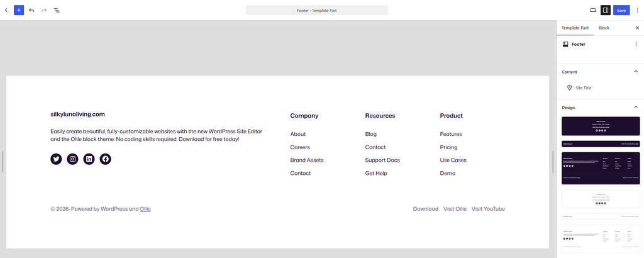Click the Twitter social icon
The width and height of the screenshot is (644, 258).
tap(56, 159)
